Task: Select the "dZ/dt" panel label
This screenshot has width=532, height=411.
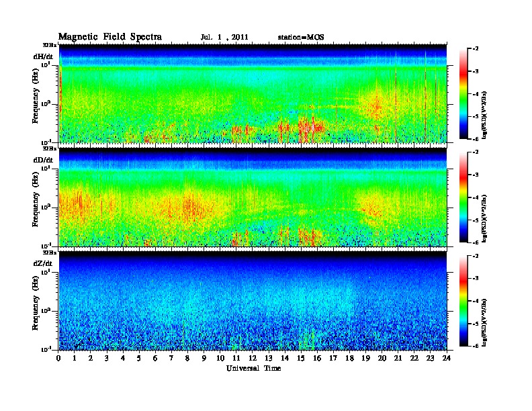Action: pyautogui.click(x=43, y=263)
